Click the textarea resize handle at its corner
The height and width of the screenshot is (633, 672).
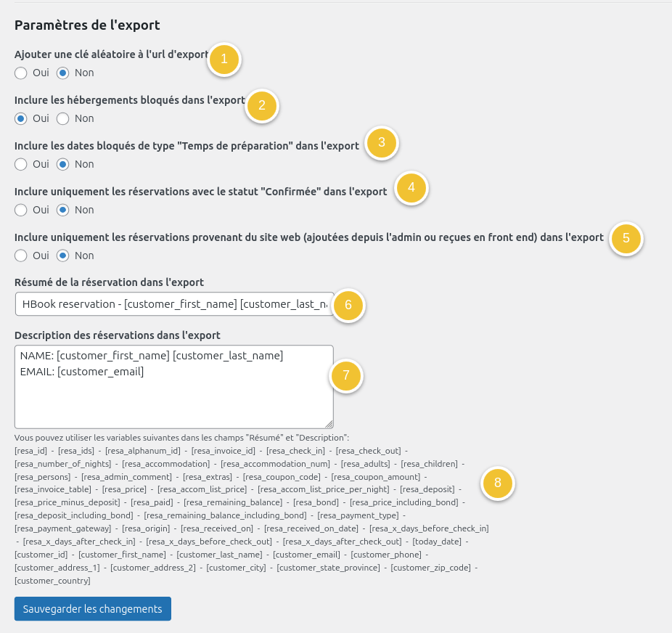click(x=330, y=424)
